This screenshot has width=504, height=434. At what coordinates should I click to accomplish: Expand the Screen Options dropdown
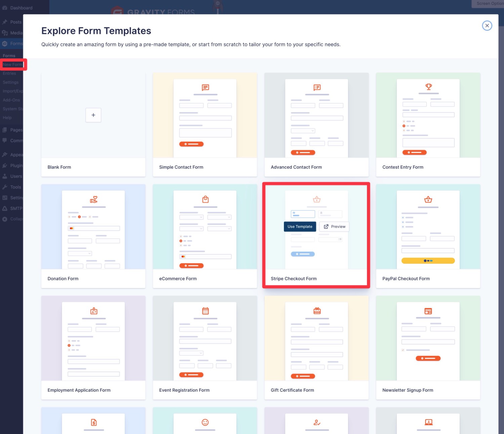tap(488, 4)
